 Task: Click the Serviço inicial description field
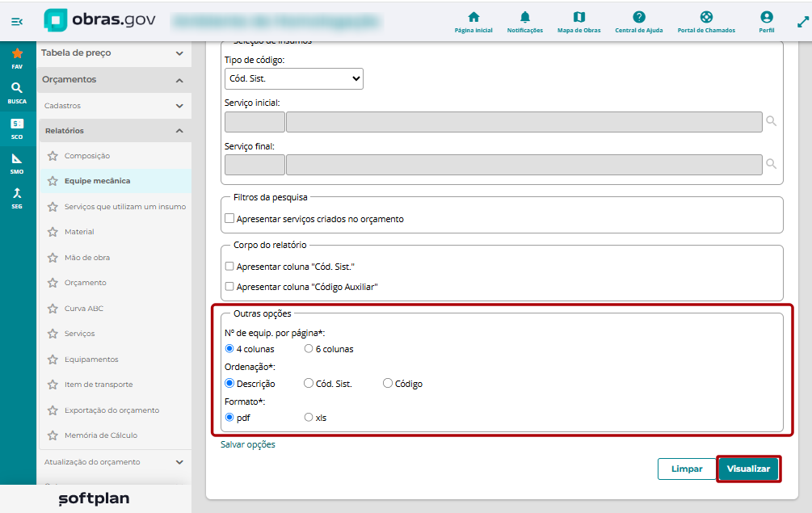pos(524,122)
